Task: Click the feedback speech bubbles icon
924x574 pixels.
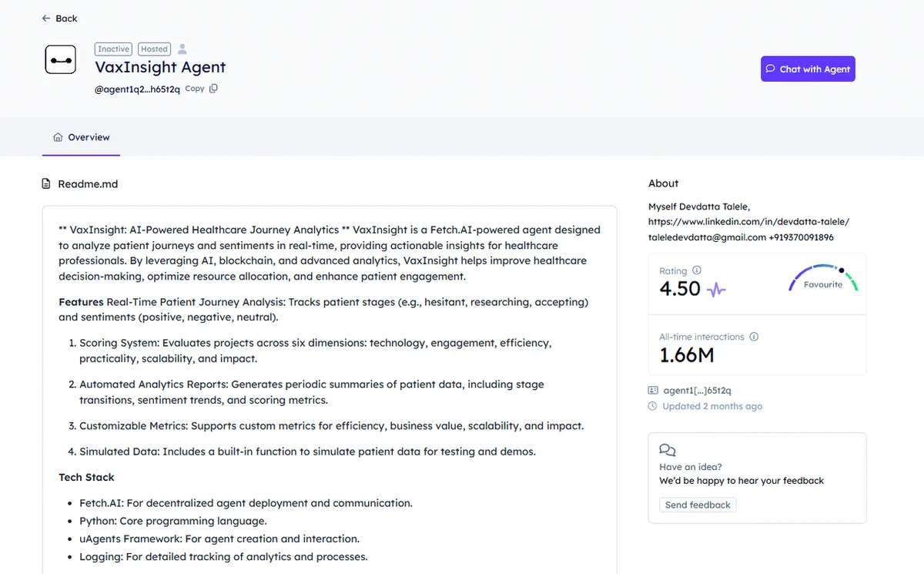Action: pyautogui.click(x=668, y=450)
